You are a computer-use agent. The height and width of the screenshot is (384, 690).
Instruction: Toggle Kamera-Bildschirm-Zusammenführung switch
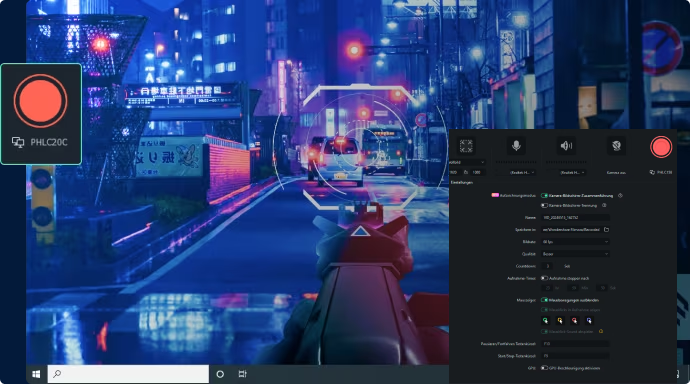(x=544, y=195)
